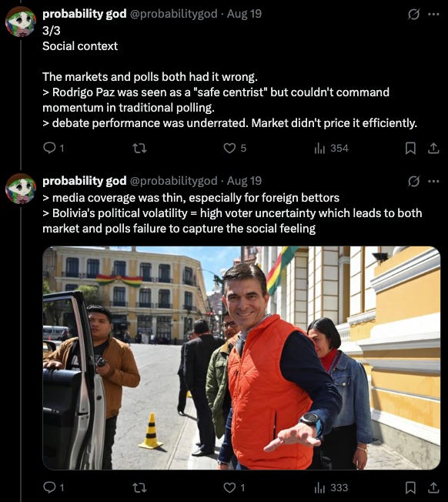The height and width of the screenshot is (502, 448).
Task: Open the photo of man in orange vest
Action: [x=241, y=357]
